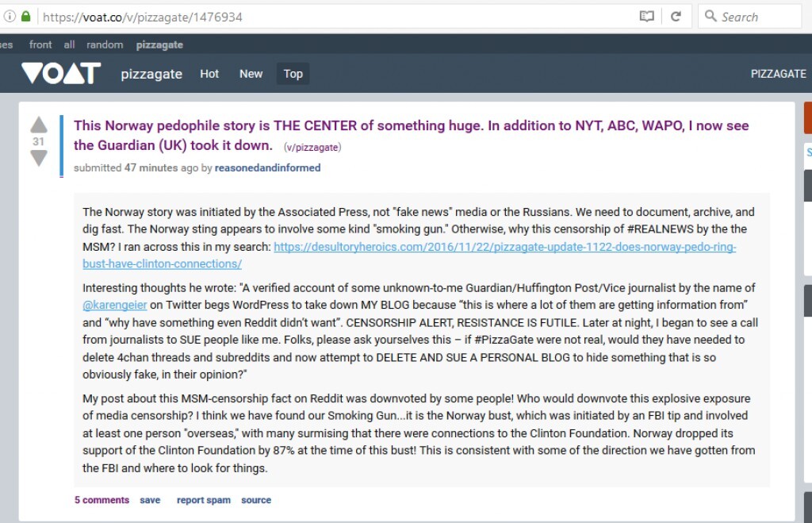Open user profile reasonedandinformed
The image size is (812, 523).
[267, 168]
